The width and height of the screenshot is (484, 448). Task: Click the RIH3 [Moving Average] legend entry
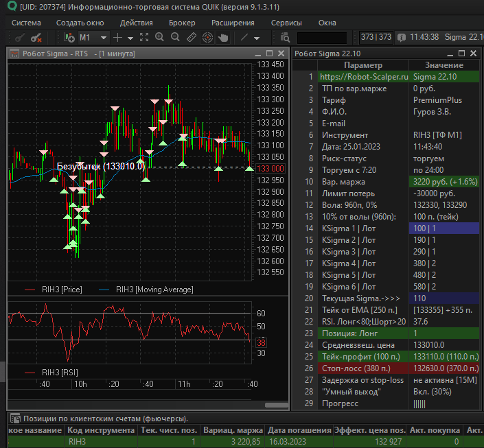tap(146, 290)
